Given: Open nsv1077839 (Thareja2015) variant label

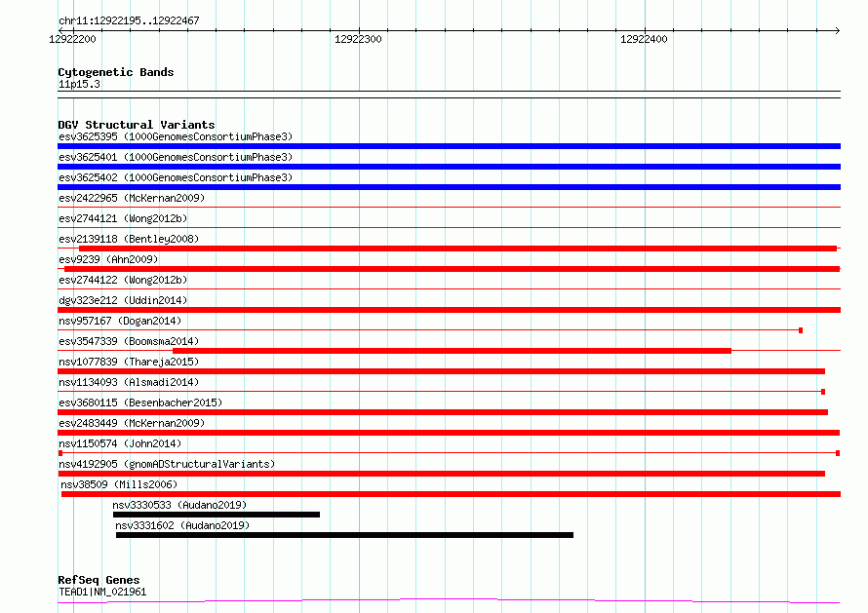Looking at the screenshot, I should click(129, 362).
